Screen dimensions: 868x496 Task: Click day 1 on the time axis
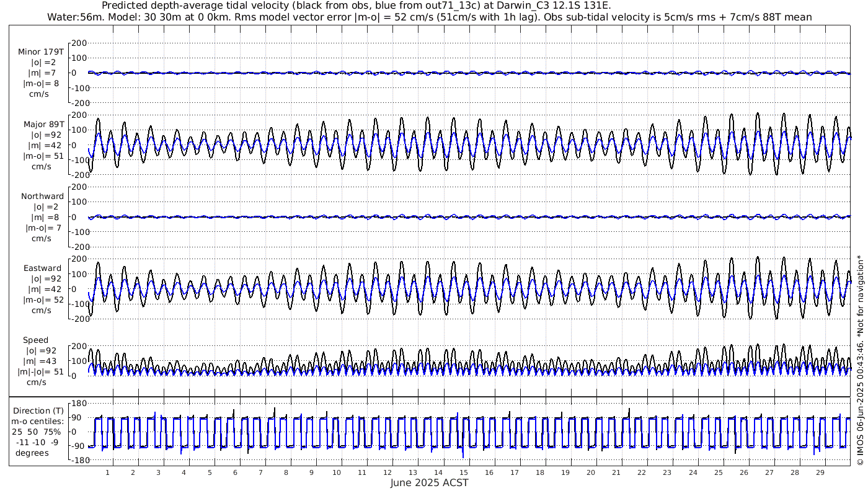(x=107, y=472)
